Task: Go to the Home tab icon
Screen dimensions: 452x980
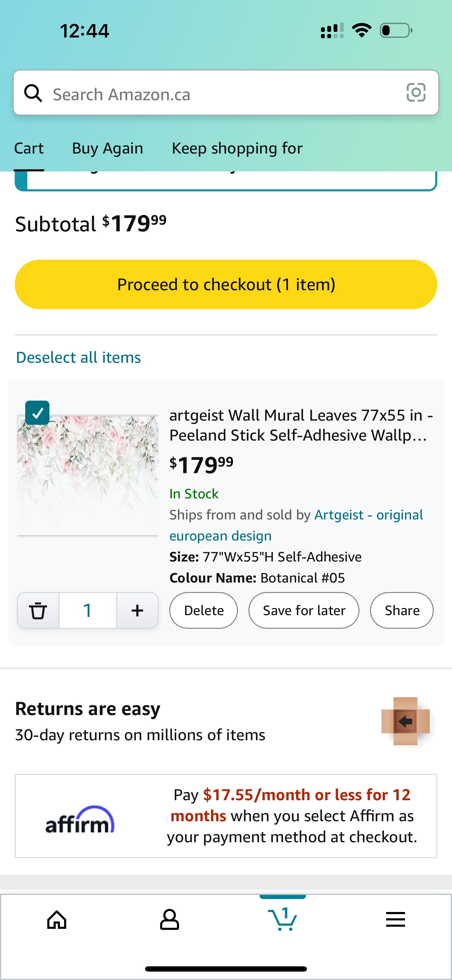Action: tap(57, 920)
